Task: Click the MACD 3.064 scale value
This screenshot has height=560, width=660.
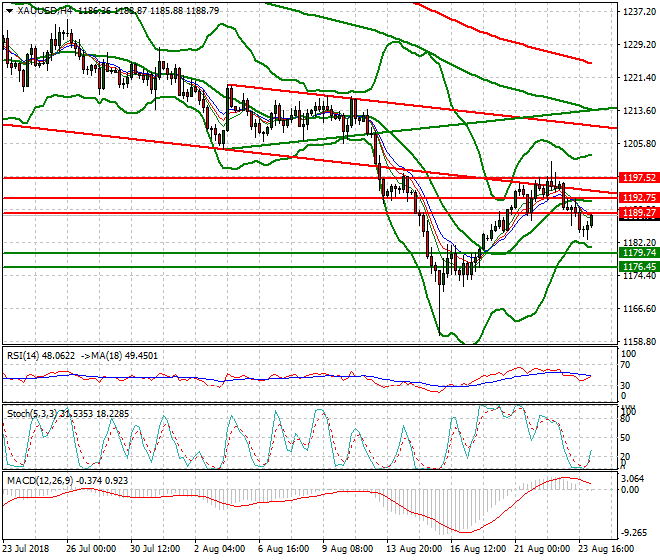Action: 632,479
